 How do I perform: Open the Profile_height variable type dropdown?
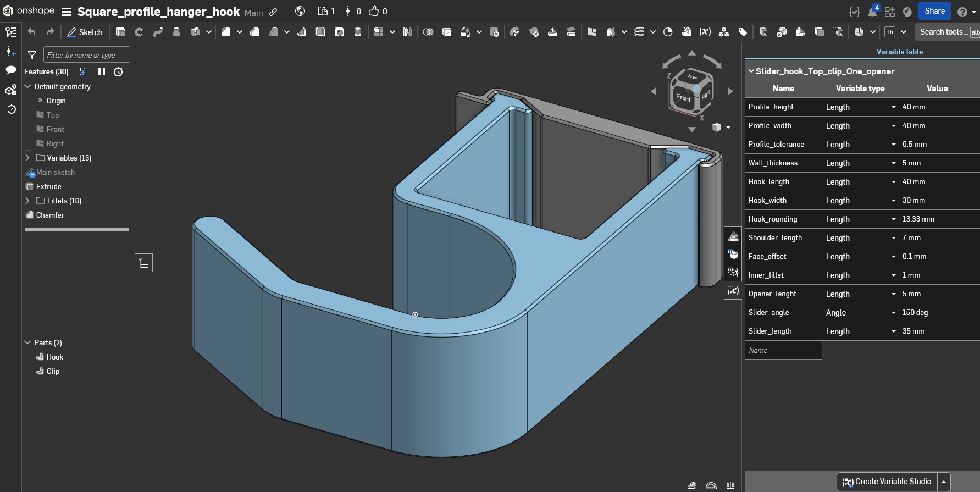pos(860,107)
